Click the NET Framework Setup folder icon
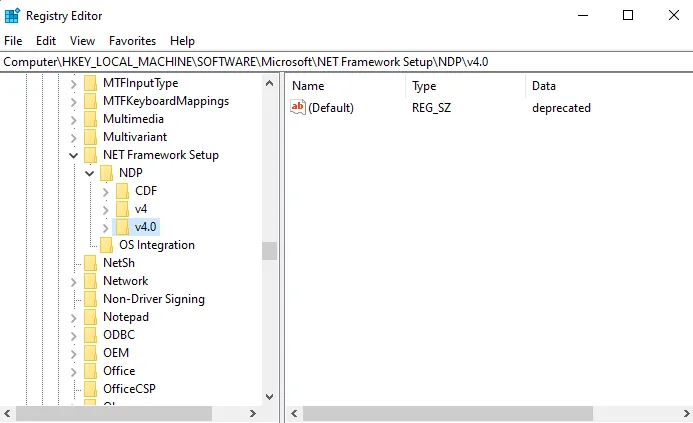Image resolution: width=693 pixels, height=423 pixels. point(90,155)
